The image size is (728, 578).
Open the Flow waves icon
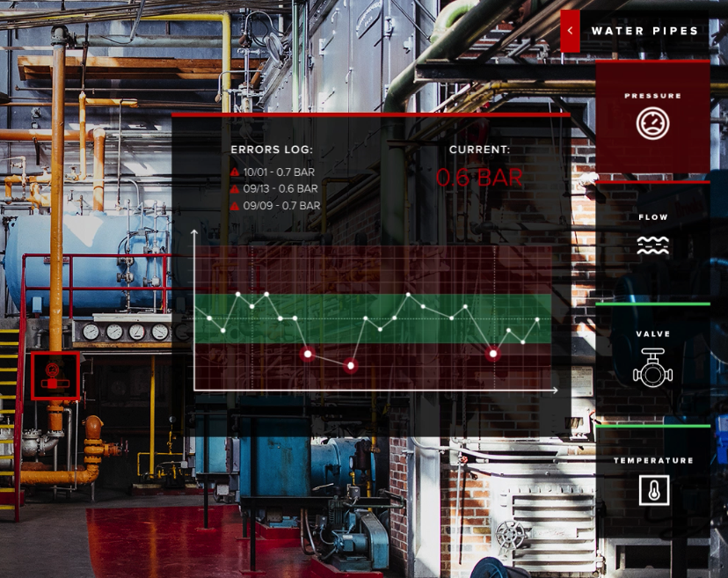(652, 245)
